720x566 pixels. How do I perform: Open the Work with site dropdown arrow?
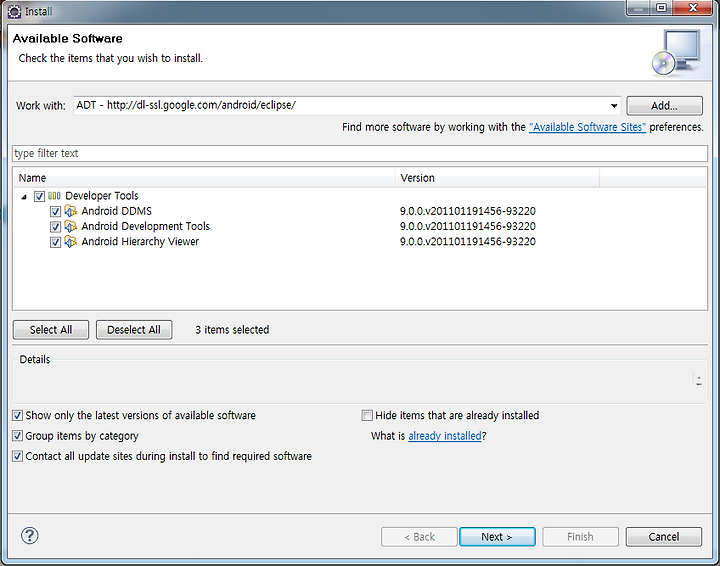(614, 106)
